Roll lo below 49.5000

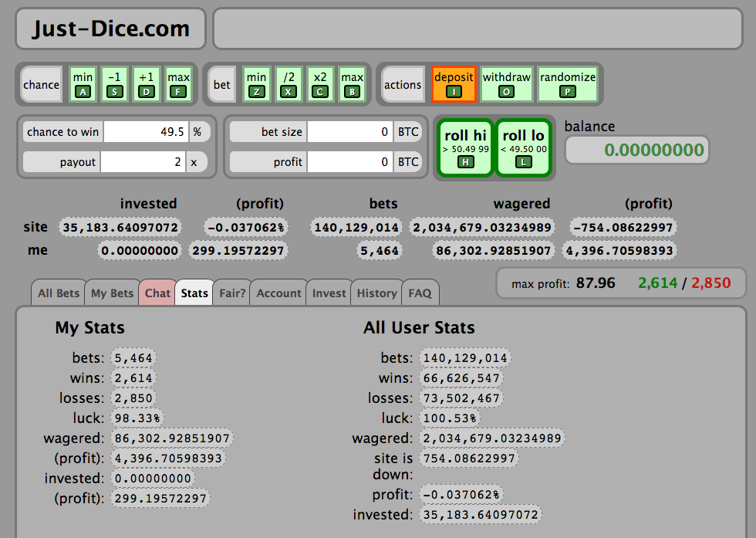click(x=524, y=148)
